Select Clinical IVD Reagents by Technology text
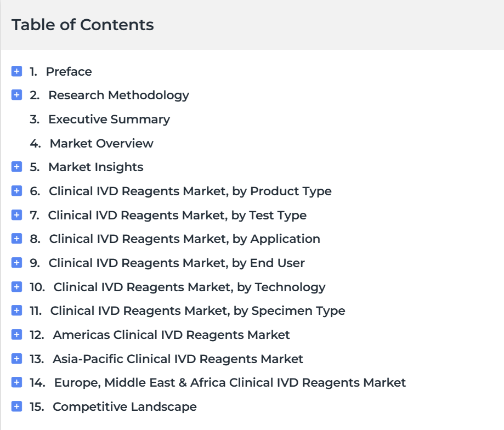 tap(189, 287)
